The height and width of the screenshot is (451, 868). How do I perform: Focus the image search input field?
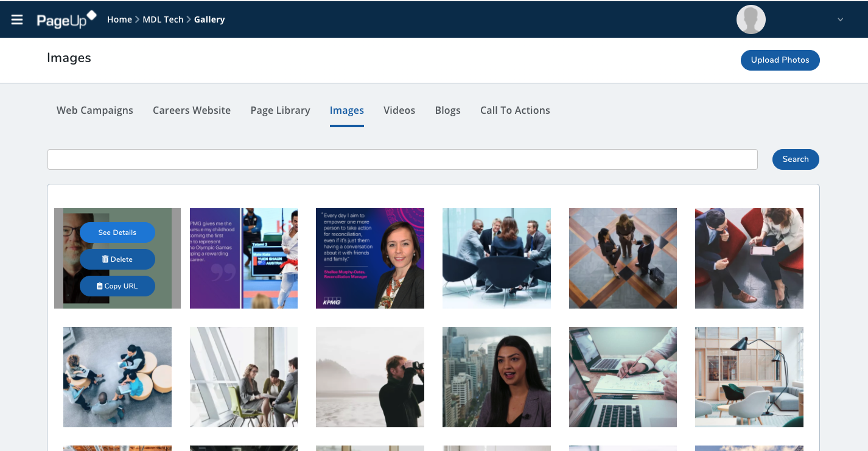(x=402, y=159)
